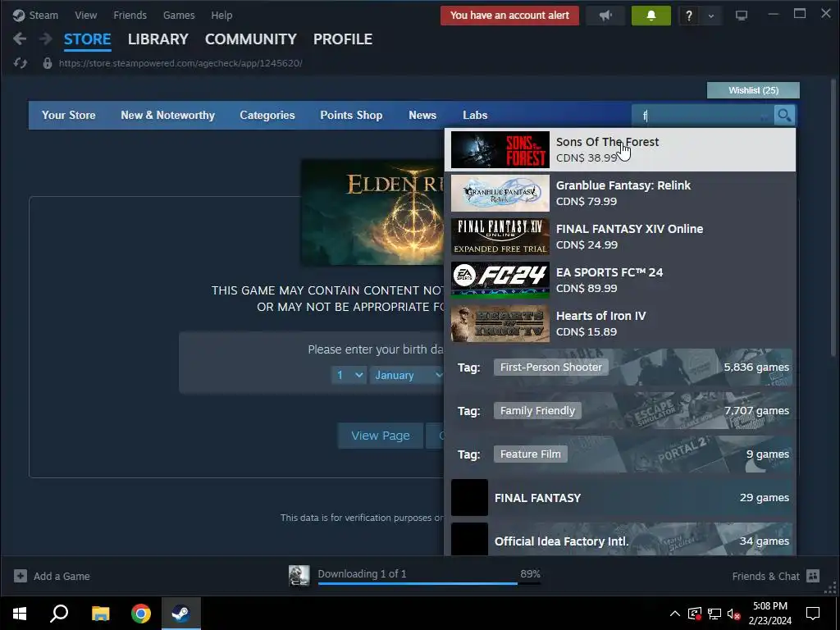Viewport: 840px width, 630px height.
Task: Reload the page with the refresh icon
Action: pyautogui.click(x=21, y=63)
